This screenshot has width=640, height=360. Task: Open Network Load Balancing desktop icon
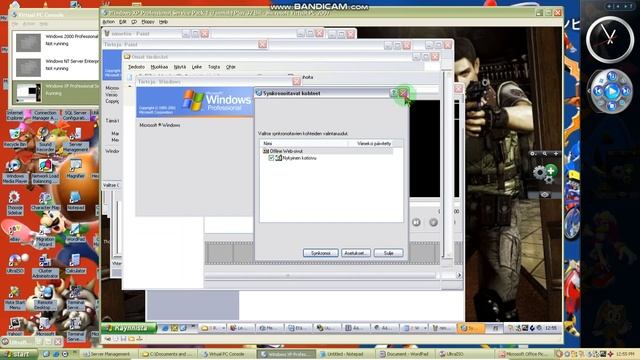45,171
